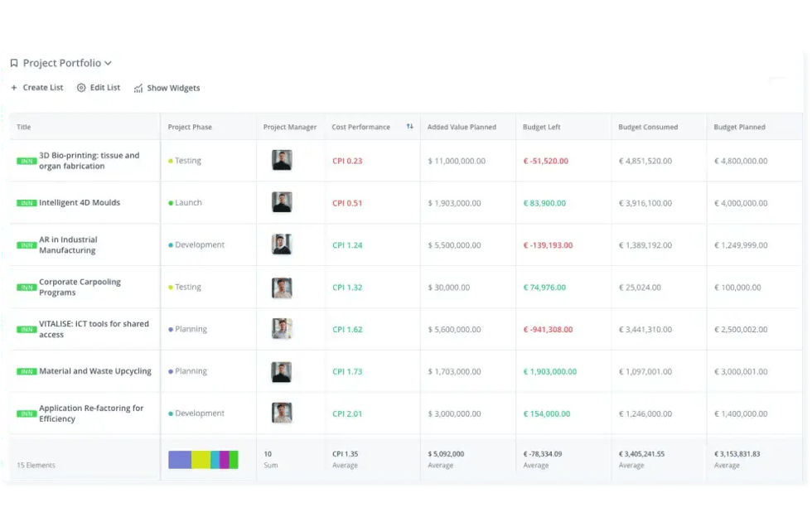Viewport: 812px width, 532px height.
Task: Click the Budget Left column header
Action: [541, 127]
